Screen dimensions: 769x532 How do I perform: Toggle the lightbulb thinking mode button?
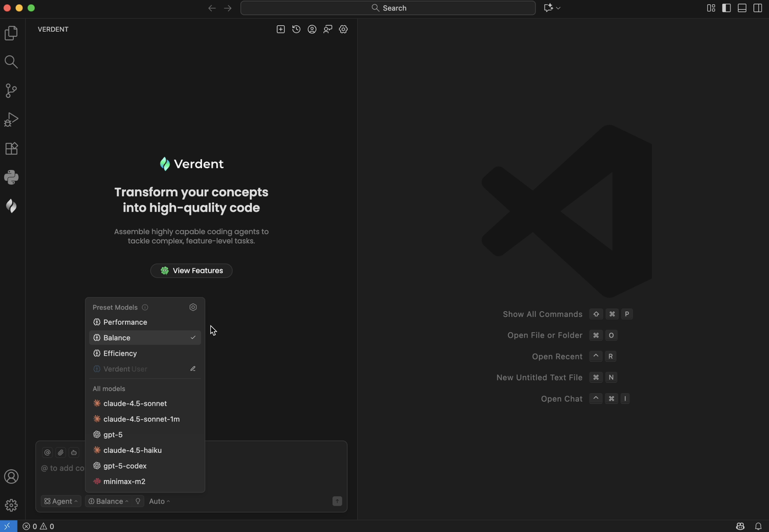click(138, 501)
